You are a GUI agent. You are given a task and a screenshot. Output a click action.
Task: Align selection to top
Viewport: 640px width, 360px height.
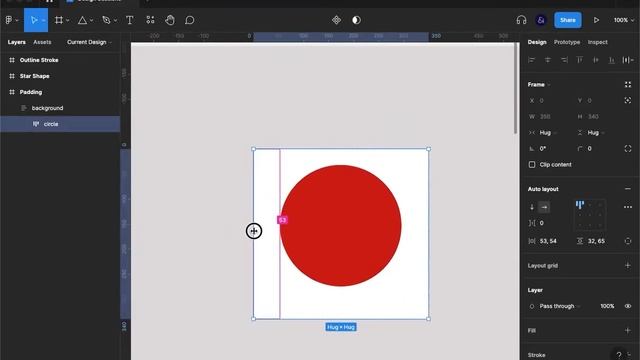click(580, 60)
